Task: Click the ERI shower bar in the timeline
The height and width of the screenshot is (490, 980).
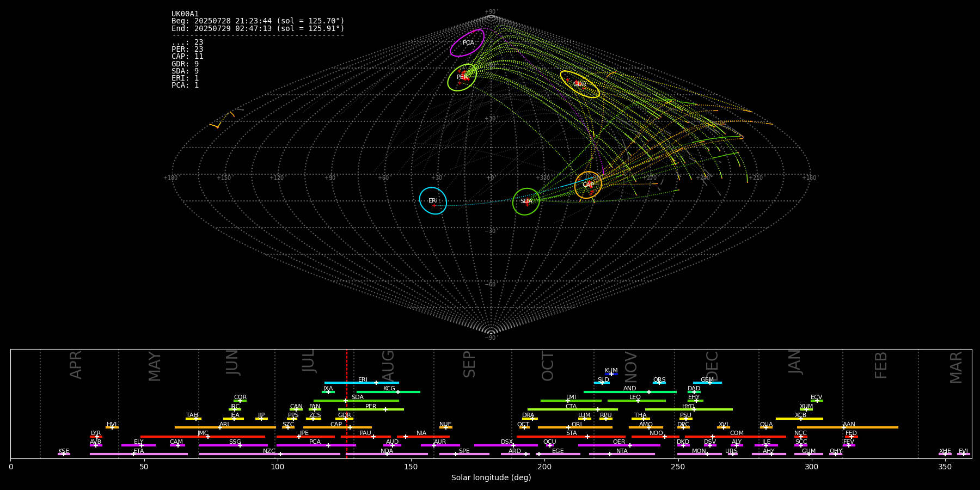Action: [x=362, y=383]
